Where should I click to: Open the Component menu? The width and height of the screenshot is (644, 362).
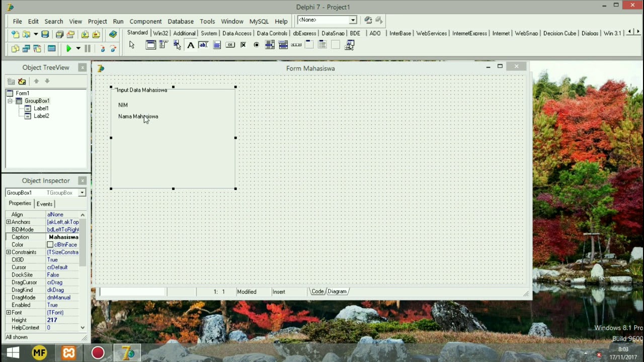pyautogui.click(x=145, y=21)
